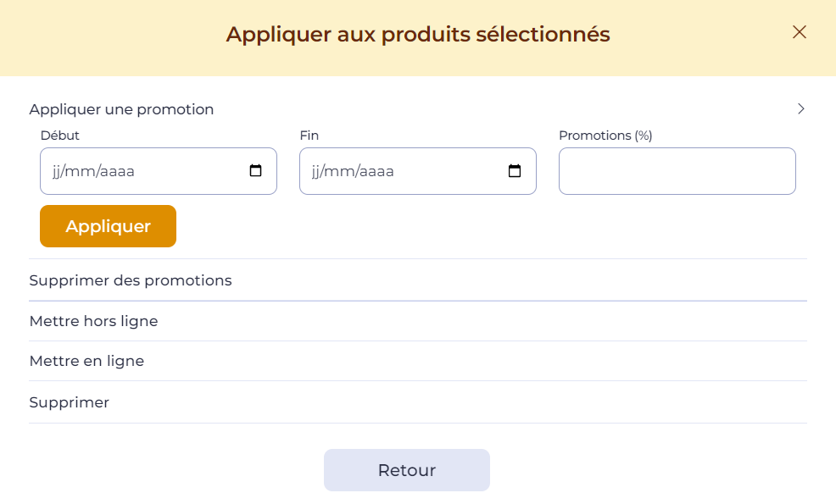
Task: Click the Début field label
Action: tap(59, 136)
